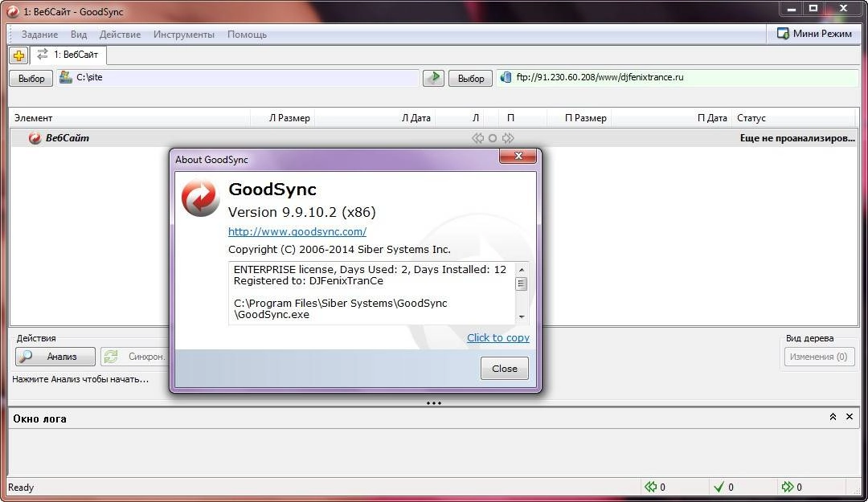Click scrollbar thumb in license info box
This screenshot has height=502, width=868.
(521, 284)
